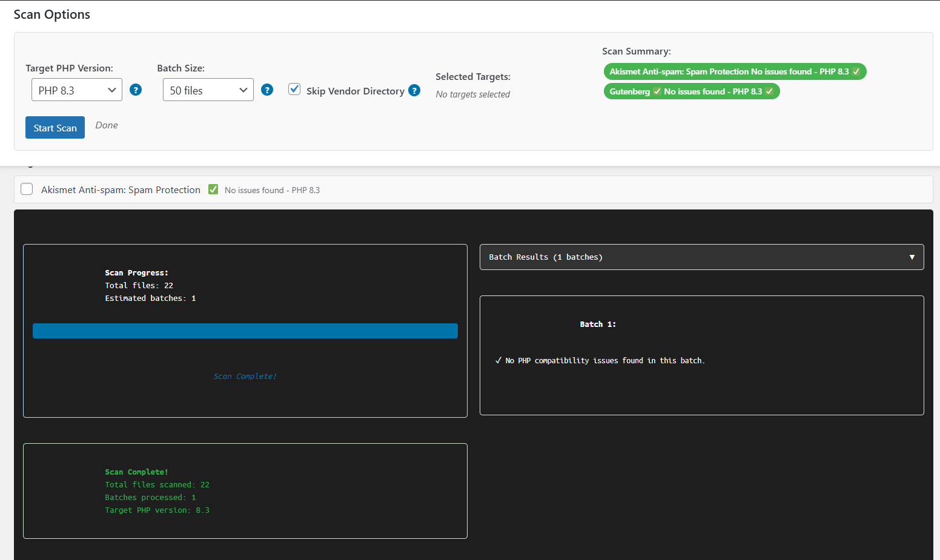Image resolution: width=940 pixels, height=560 pixels.
Task: Click the 'Scan Options' heading
Action: coord(52,15)
